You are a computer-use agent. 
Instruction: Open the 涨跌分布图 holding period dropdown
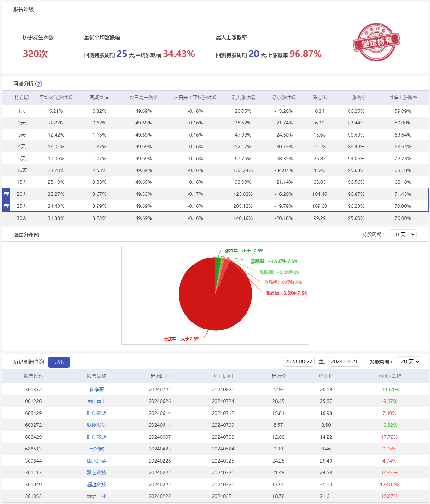pos(403,234)
